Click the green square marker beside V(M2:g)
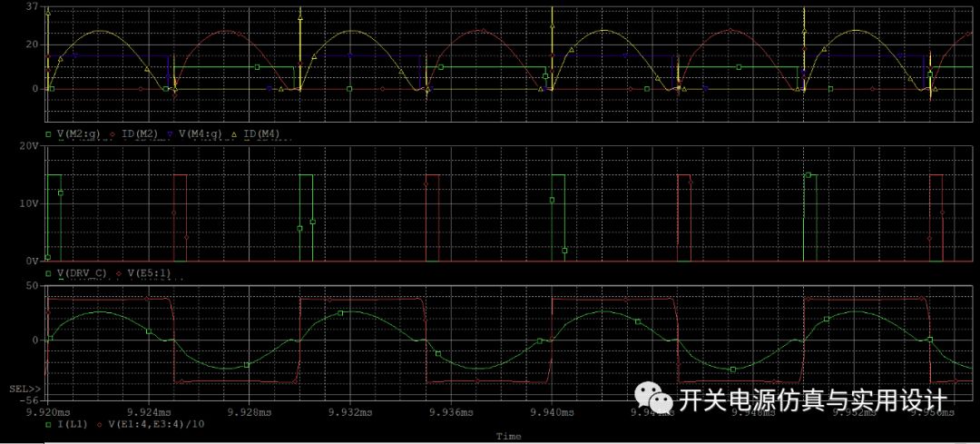The height and width of the screenshot is (444, 980). (48, 133)
